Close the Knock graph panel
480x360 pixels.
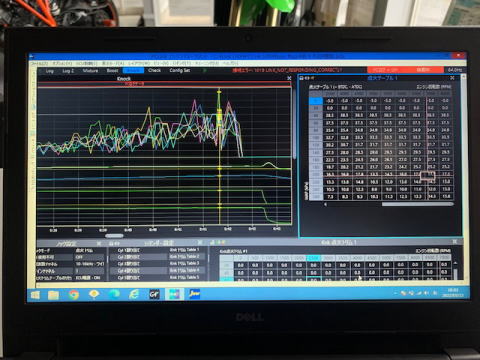pyautogui.click(x=289, y=78)
